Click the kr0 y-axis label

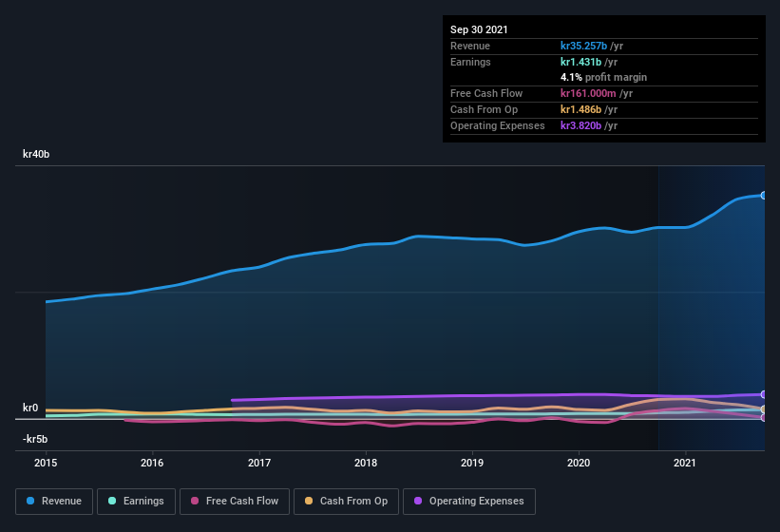tap(30, 408)
